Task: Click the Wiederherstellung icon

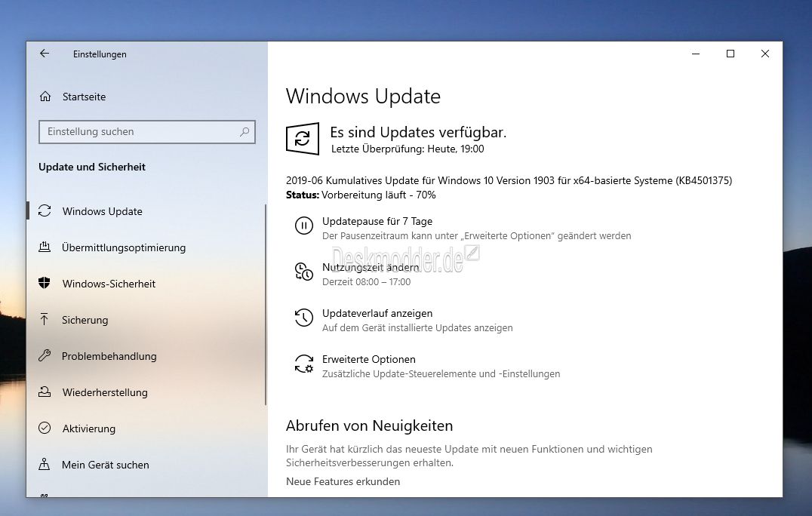Action: pos(45,392)
